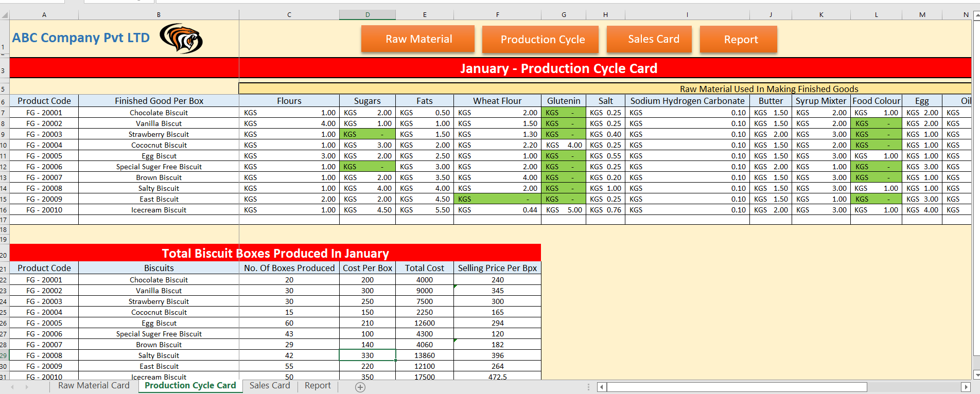
Task: Select Sodium Hydrogen Carbonate header cell
Action: pyautogui.click(x=687, y=101)
